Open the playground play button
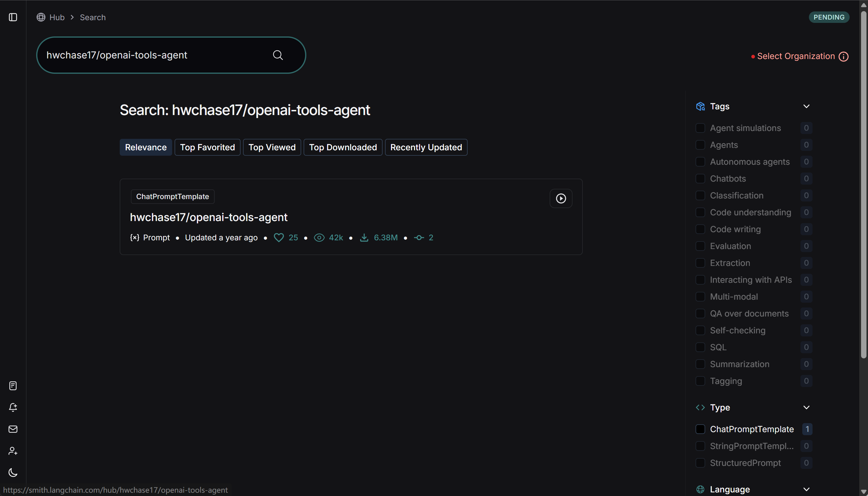Viewport: 868px width, 496px height. coord(560,198)
